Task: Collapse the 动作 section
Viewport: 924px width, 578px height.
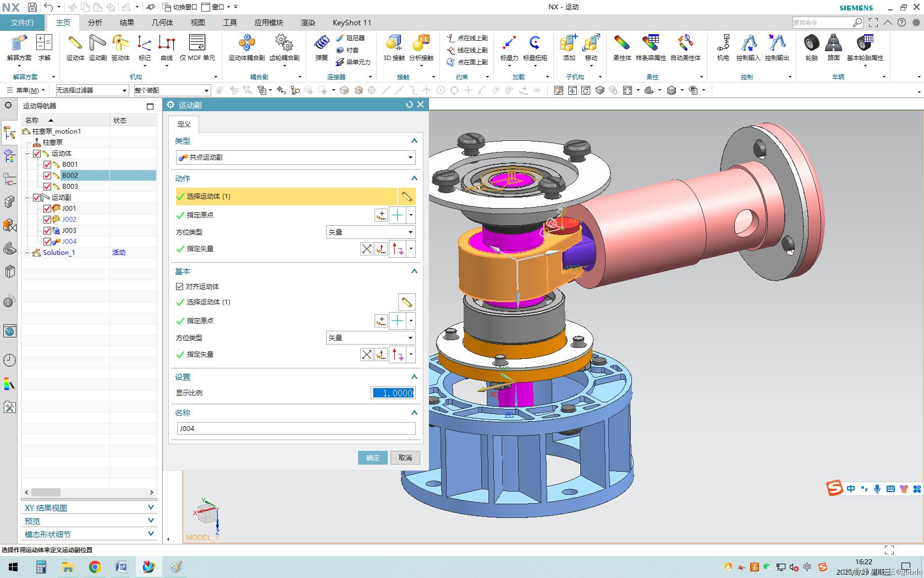Action: (414, 178)
